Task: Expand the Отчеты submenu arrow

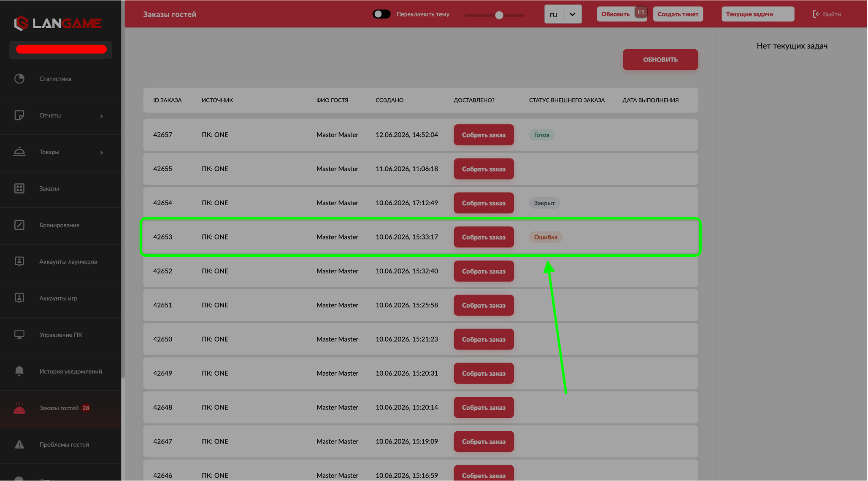Action: [x=102, y=116]
